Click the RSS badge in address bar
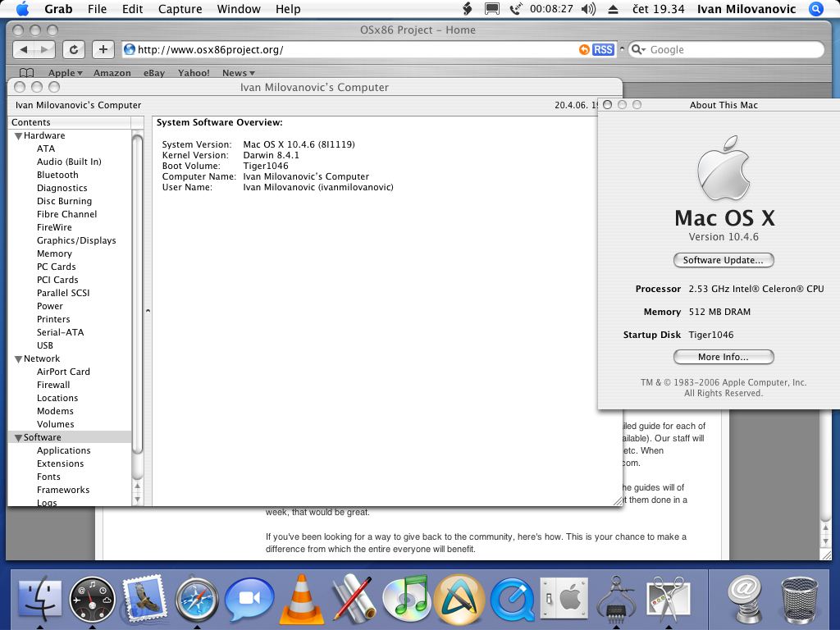Image resolution: width=840 pixels, height=630 pixels. 603,50
